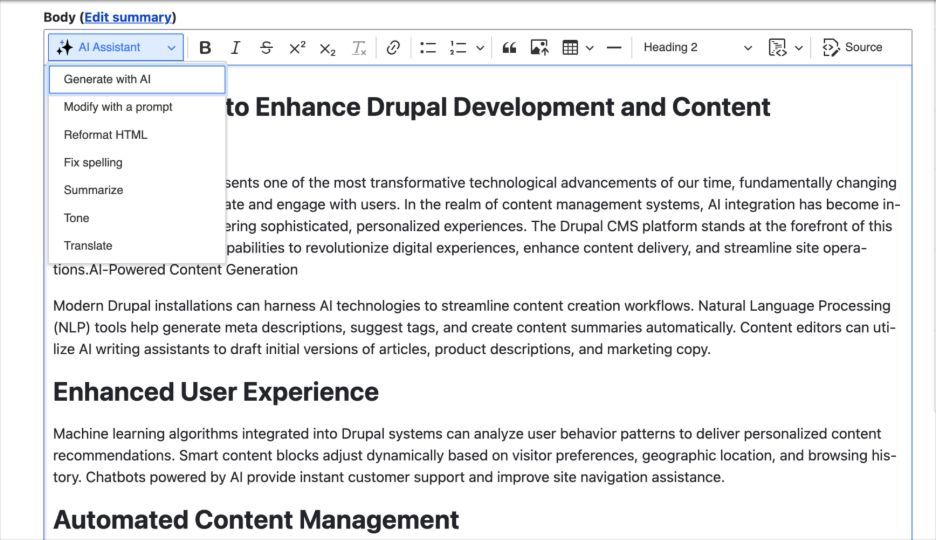Insert a horizontal line

(x=614, y=47)
